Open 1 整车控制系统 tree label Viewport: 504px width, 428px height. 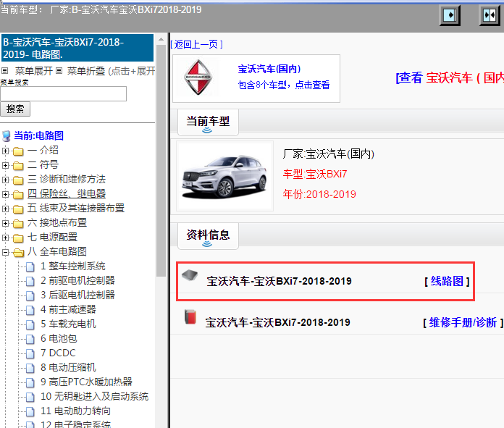click(73, 267)
